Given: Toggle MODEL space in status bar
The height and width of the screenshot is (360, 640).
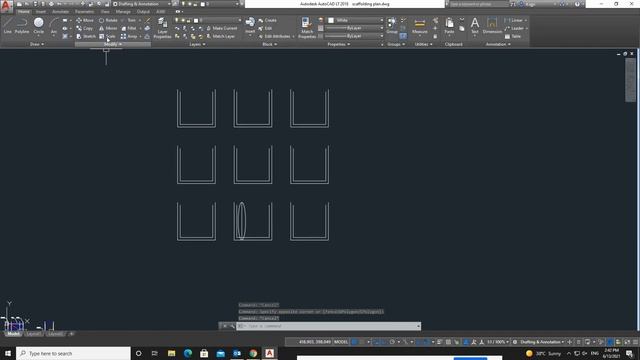Looking at the screenshot, I should [341, 342].
